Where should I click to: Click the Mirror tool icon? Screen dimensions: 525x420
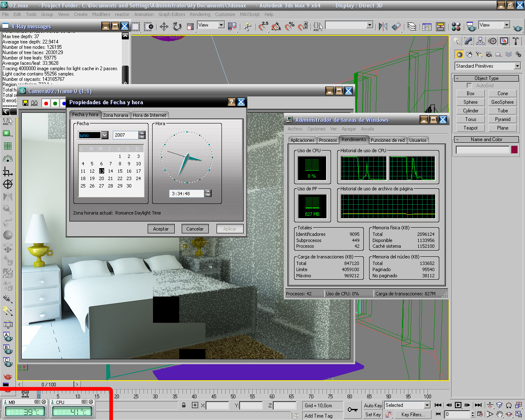pyautogui.click(x=383, y=27)
